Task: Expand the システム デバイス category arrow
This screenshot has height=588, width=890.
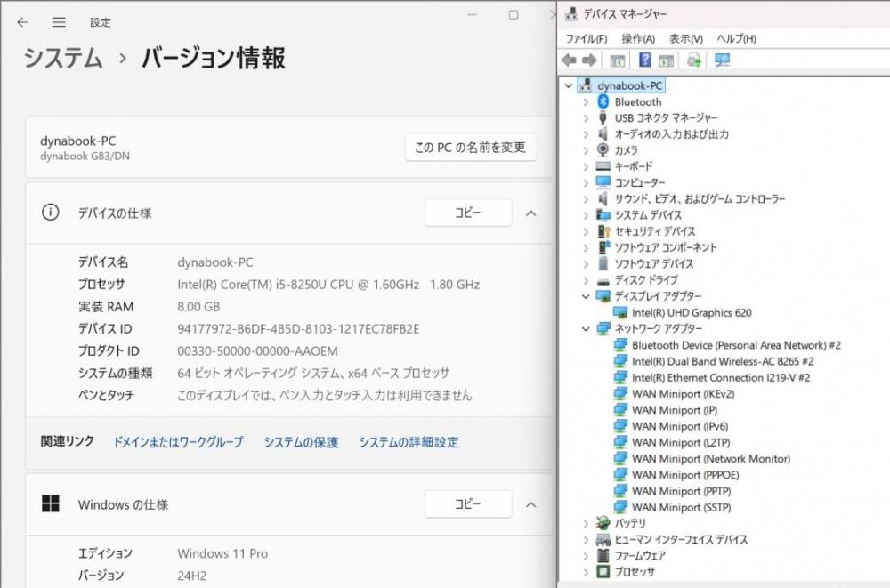Action: click(586, 215)
